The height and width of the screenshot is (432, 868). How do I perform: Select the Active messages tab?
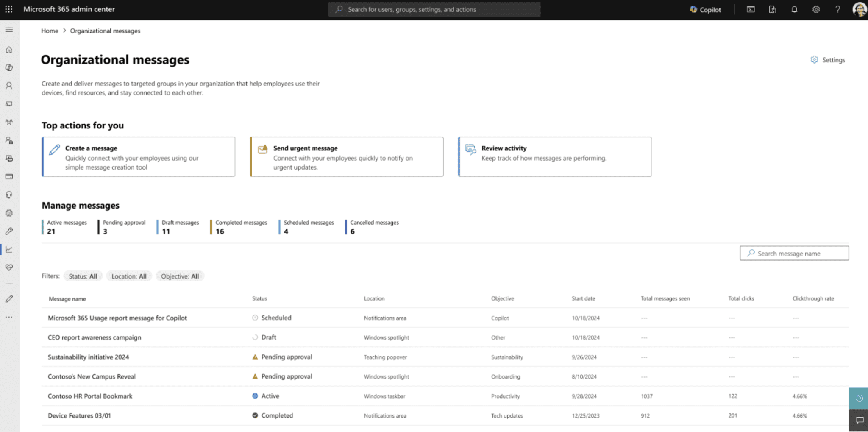pos(67,227)
